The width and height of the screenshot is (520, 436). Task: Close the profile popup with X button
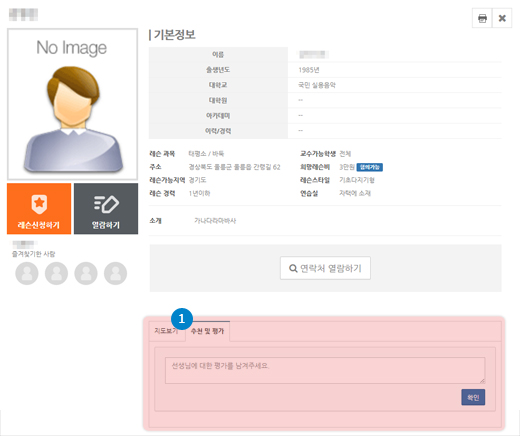pos(502,18)
